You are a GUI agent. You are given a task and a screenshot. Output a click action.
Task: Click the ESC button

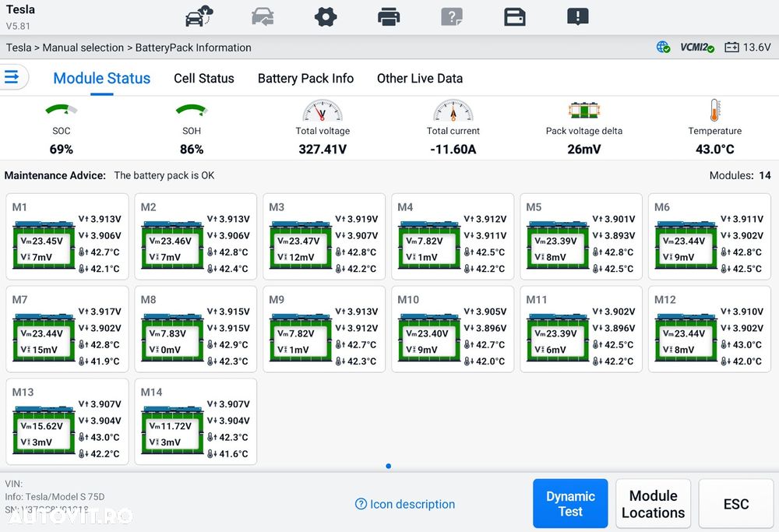736,503
